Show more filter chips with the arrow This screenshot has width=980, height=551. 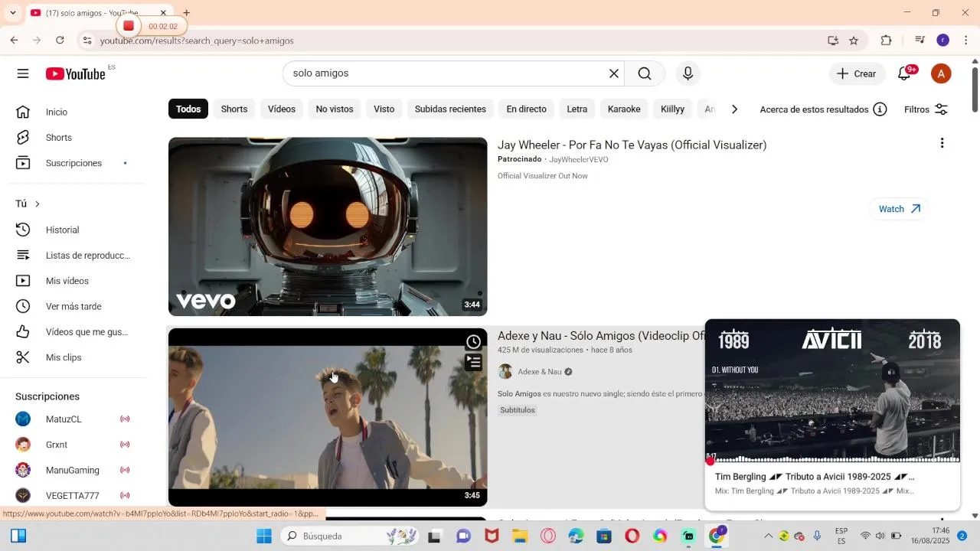pyautogui.click(x=734, y=109)
